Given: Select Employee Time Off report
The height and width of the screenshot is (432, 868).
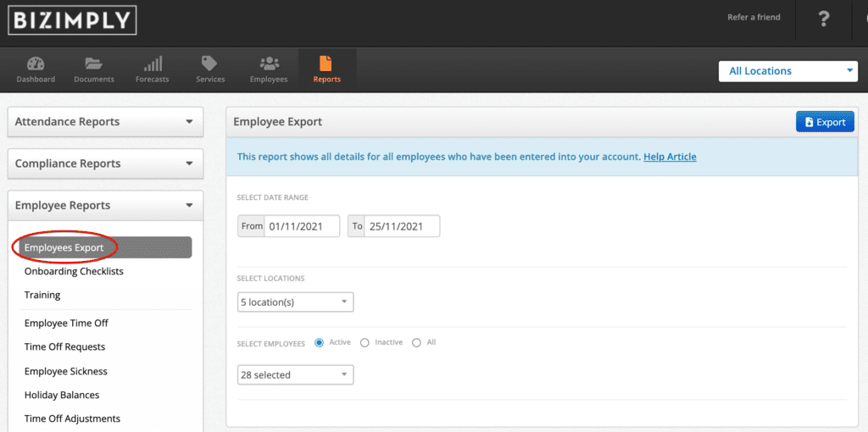Looking at the screenshot, I should pyautogui.click(x=66, y=323).
